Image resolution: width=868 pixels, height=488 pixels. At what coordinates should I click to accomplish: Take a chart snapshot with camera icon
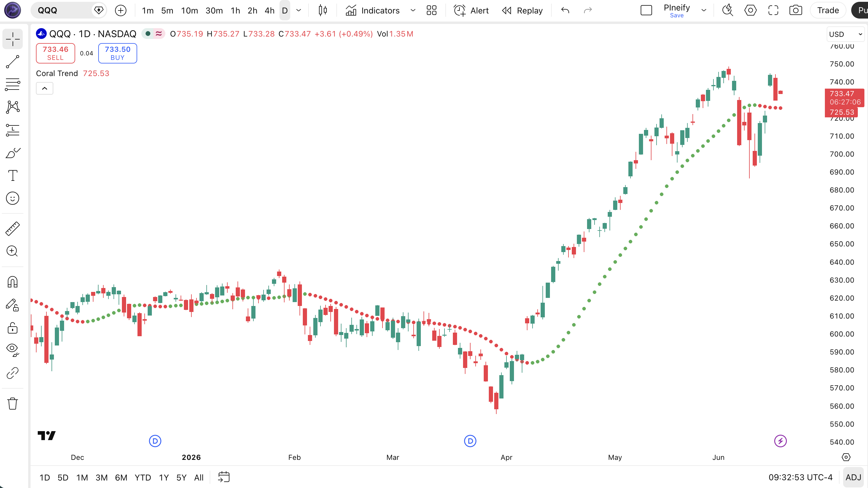pyautogui.click(x=796, y=10)
